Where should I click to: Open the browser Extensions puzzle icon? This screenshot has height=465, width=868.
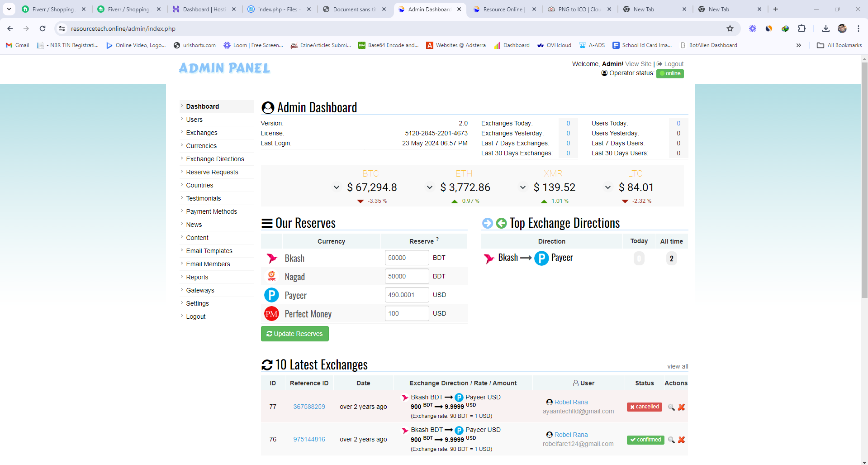[802, 29]
